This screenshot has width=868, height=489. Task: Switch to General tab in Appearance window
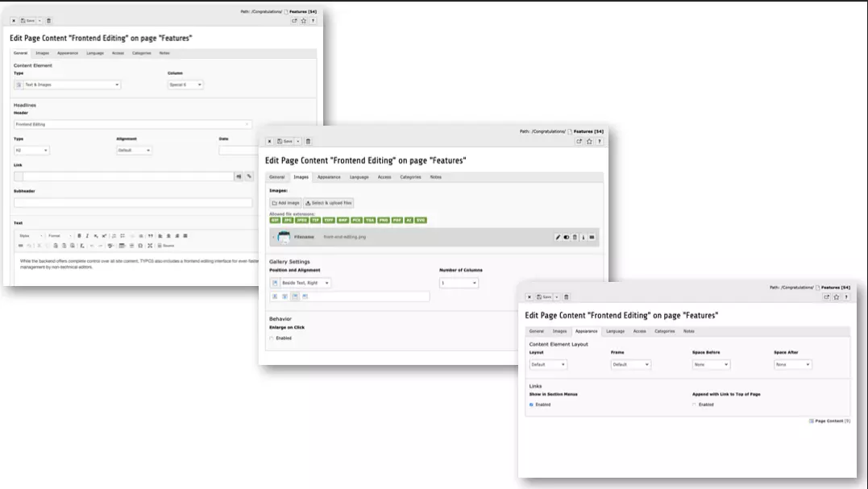click(x=537, y=331)
